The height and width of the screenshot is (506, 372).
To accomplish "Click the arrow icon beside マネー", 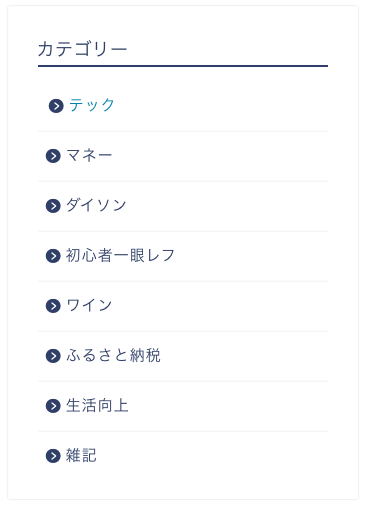I will pyautogui.click(x=53, y=156).
